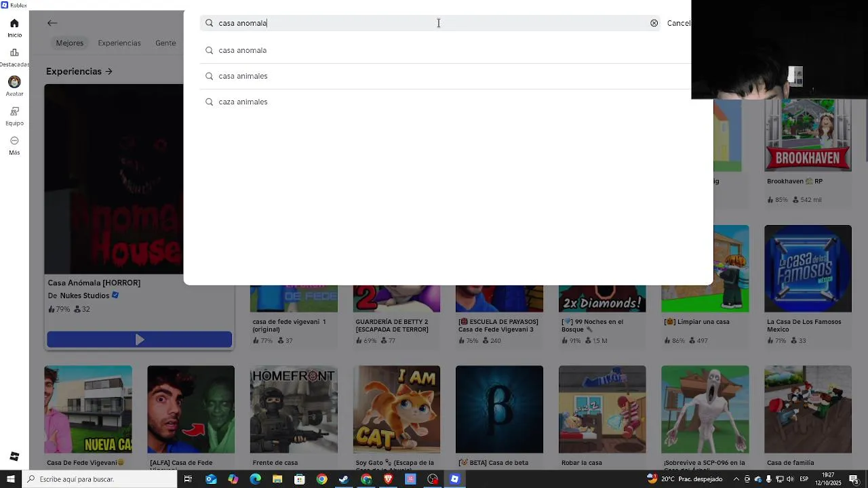Open the Casa Anómala [HORROR] title

[94, 283]
